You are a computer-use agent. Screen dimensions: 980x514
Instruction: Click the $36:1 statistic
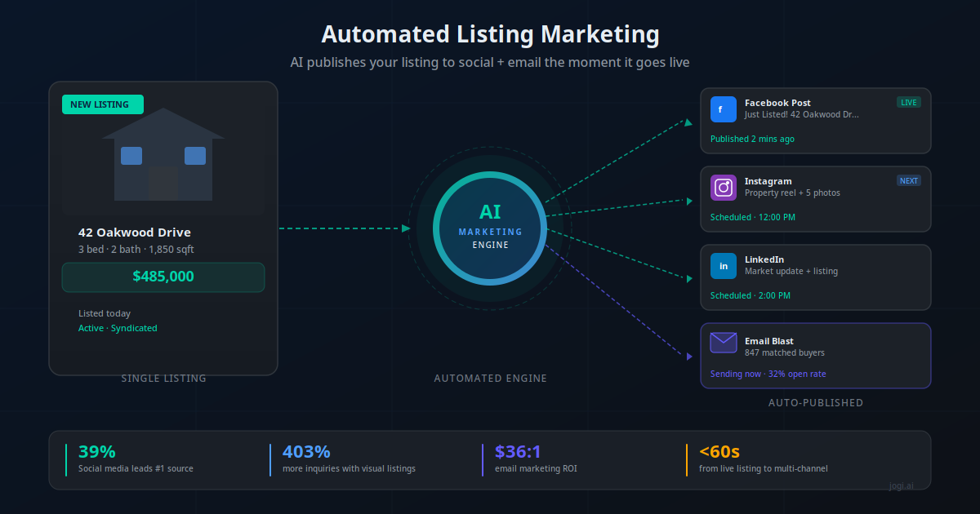[518, 452]
